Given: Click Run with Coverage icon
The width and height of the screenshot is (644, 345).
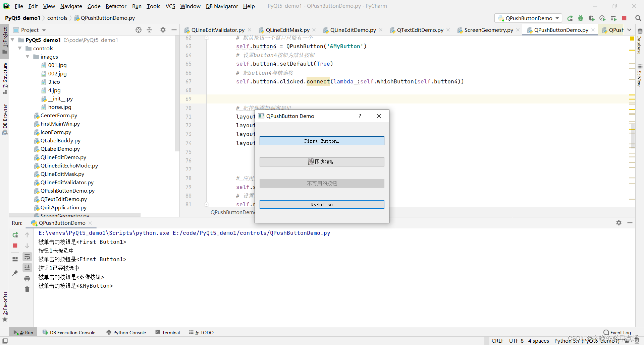Looking at the screenshot, I should click(591, 18).
